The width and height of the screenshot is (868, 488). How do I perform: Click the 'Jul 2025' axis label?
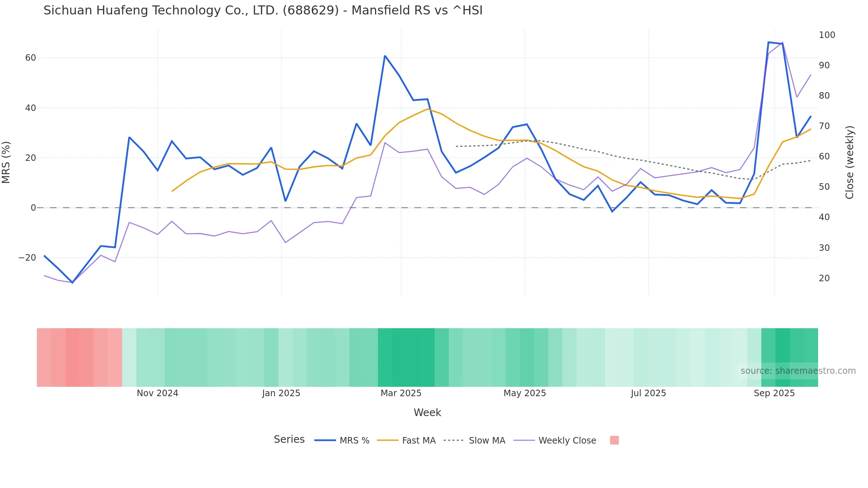click(x=648, y=393)
